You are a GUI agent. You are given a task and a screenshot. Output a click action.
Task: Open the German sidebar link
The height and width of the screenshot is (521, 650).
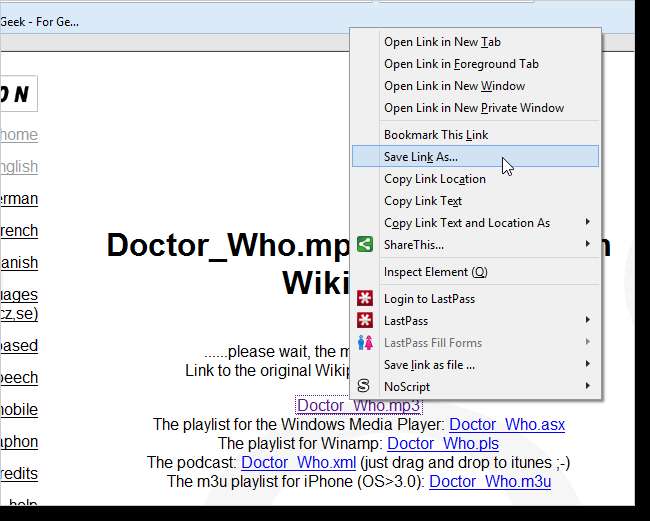click(19, 199)
